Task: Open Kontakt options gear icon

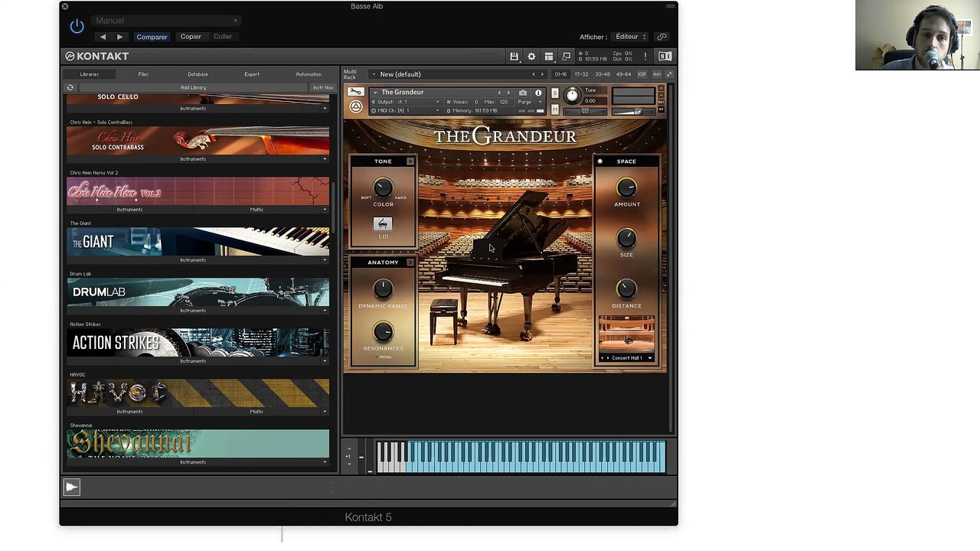Action: click(x=531, y=57)
